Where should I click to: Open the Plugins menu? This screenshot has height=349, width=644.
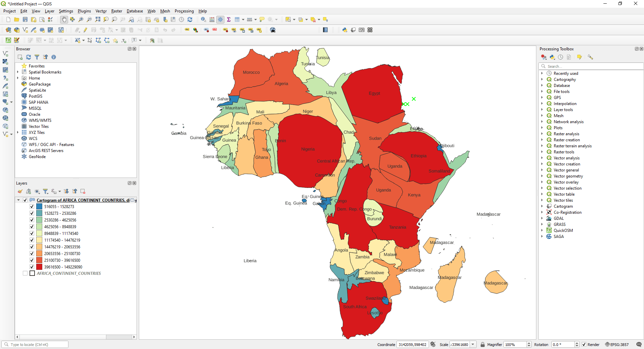(x=84, y=11)
